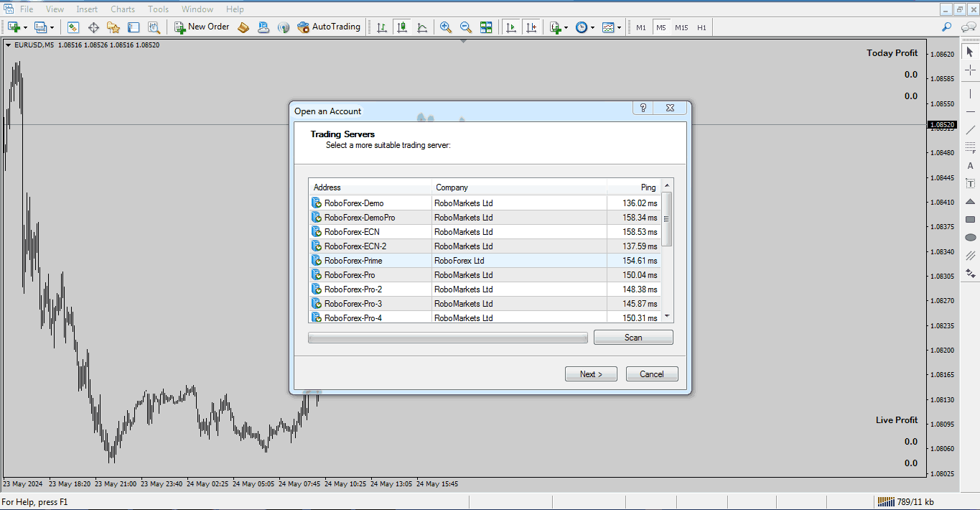
Task: Select the Rectangle shape tool
Action: 971,220
